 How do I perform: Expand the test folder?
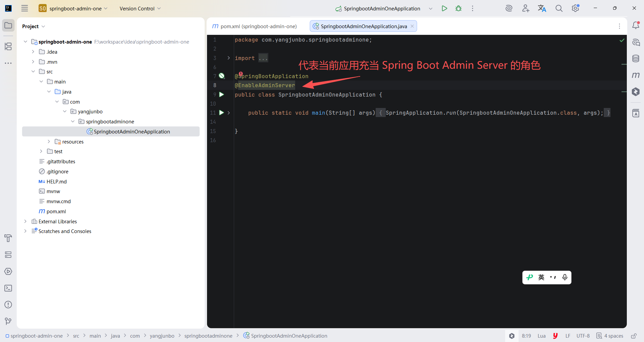coord(41,151)
